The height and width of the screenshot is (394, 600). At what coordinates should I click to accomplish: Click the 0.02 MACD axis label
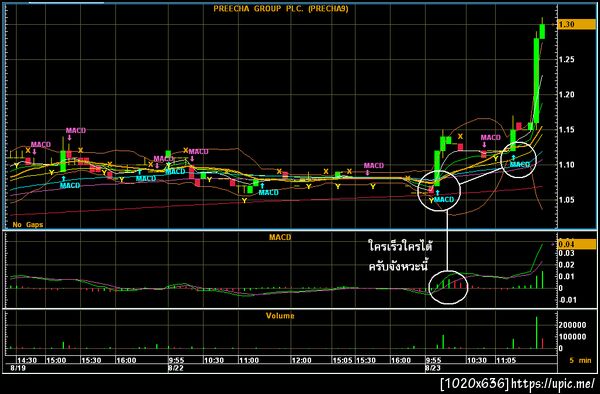(x=566, y=265)
